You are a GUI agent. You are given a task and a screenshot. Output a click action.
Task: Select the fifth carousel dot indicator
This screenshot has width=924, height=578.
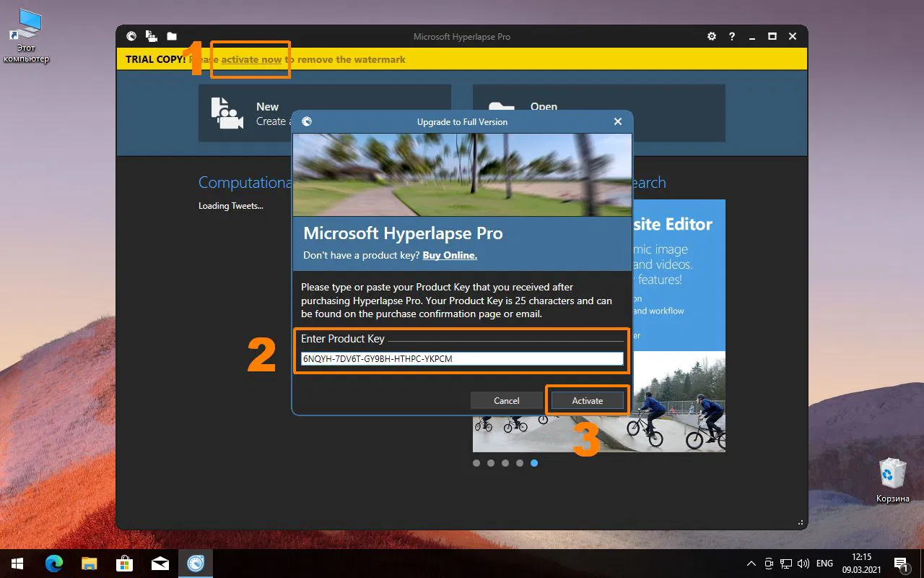coord(534,463)
